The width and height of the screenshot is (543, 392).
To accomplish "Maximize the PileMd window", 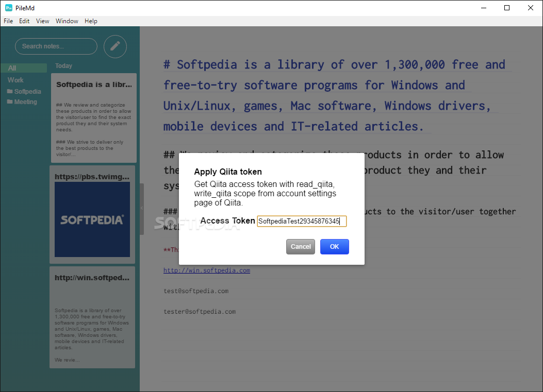I will click(507, 8).
